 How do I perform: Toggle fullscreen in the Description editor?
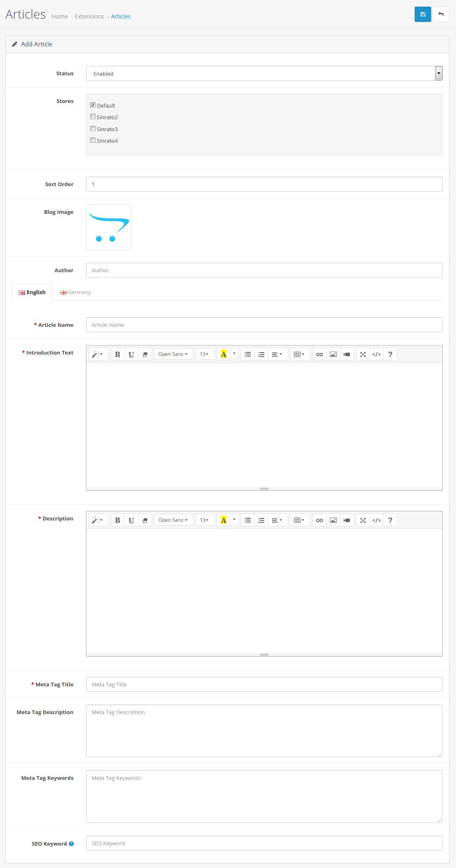tap(363, 520)
